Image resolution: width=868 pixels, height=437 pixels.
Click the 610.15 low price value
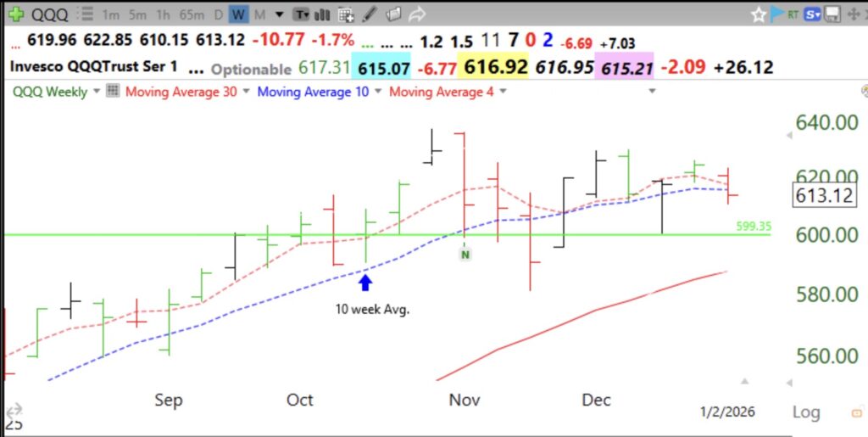tap(164, 41)
